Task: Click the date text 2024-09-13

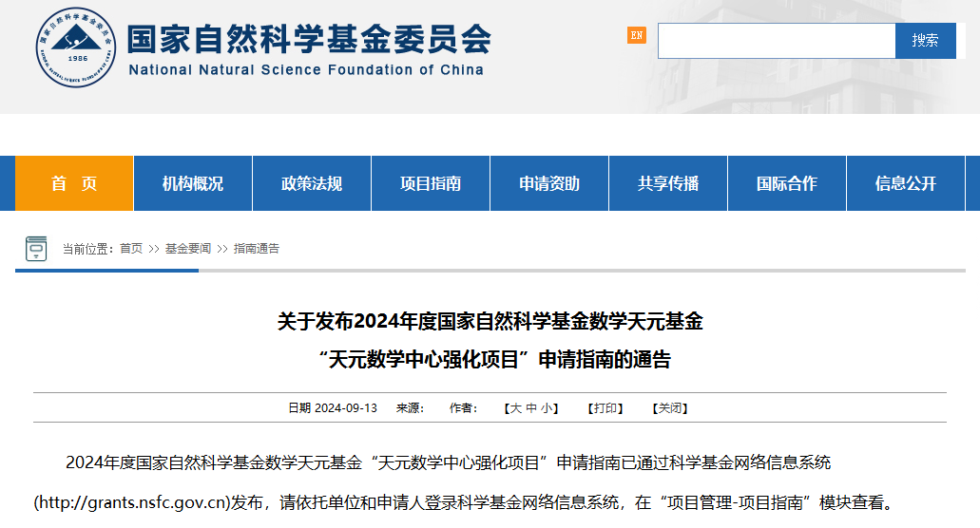Action: 346,408
